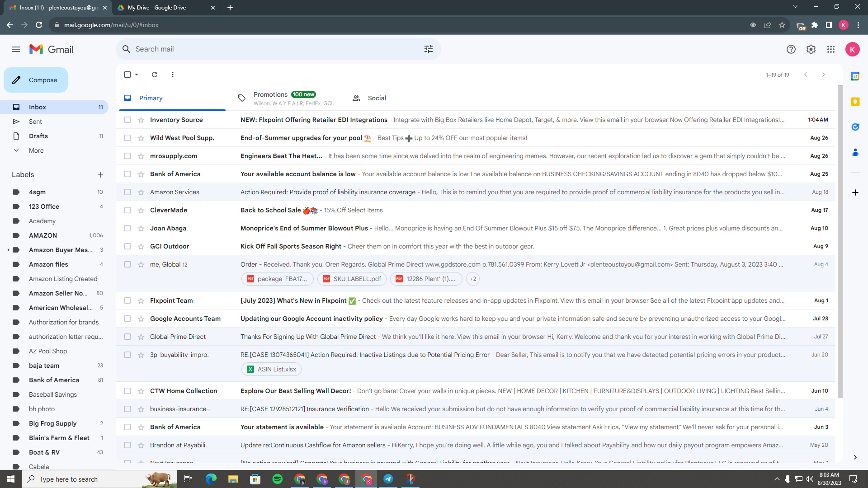
Task: Click the inbox vertical scrollbar
Action: [840, 242]
